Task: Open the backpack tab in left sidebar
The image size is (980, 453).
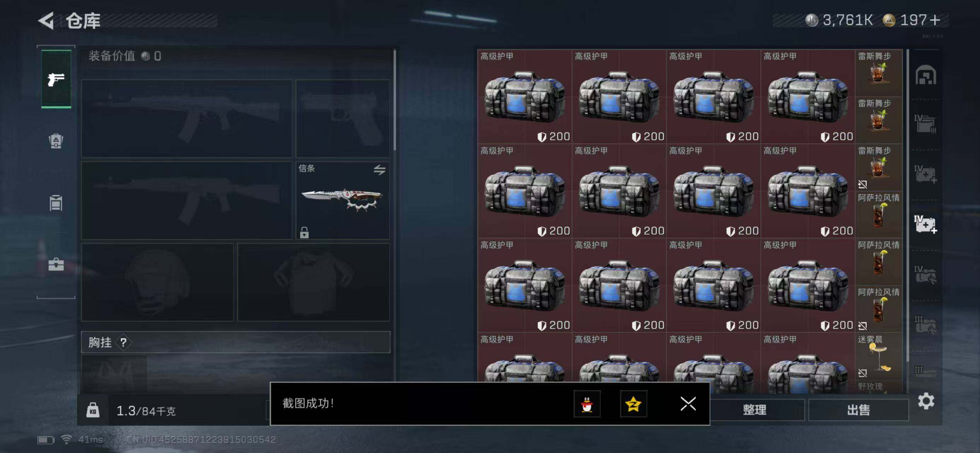Action: pyautogui.click(x=56, y=141)
